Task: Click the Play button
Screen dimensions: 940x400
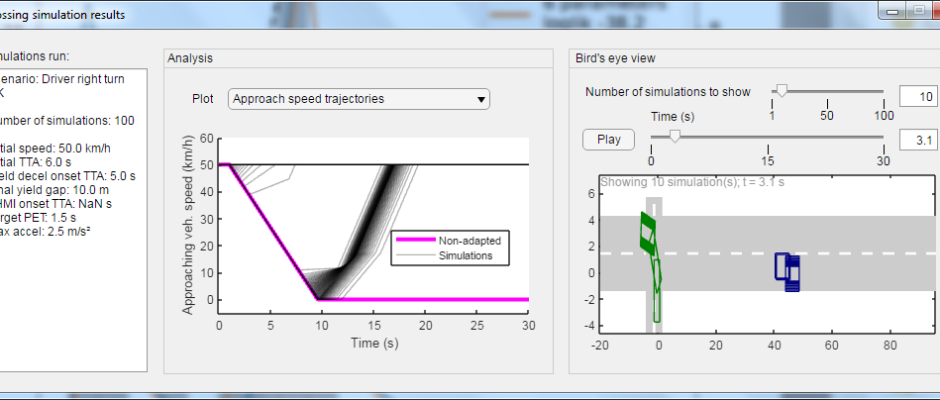Action: pos(608,140)
